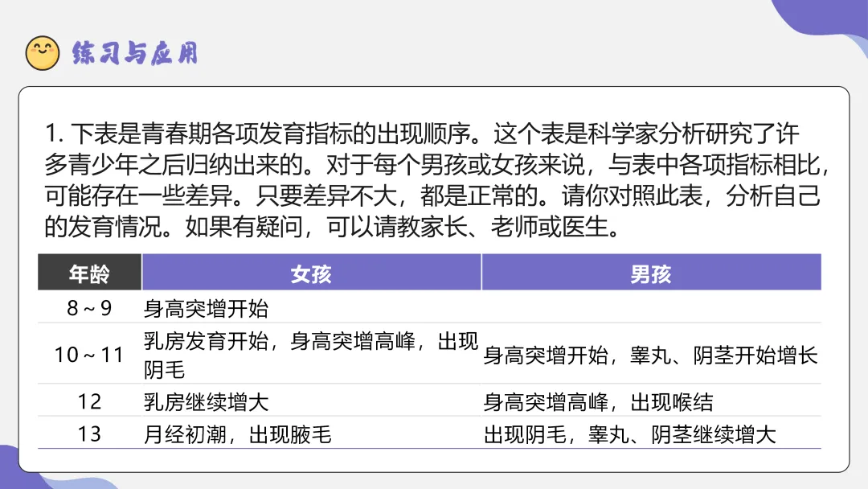The image size is (868, 489).
Task: Click the line starting 可能存在一些差异
Action: [x=432, y=195]
